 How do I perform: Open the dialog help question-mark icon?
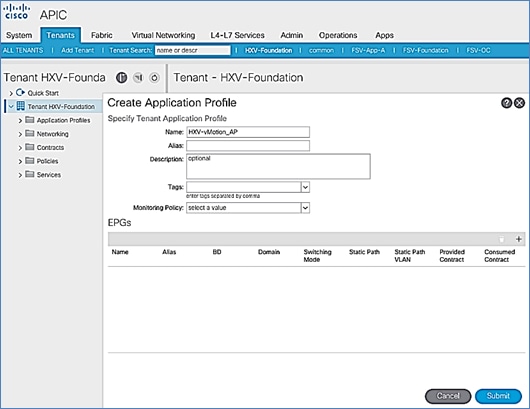506,103
